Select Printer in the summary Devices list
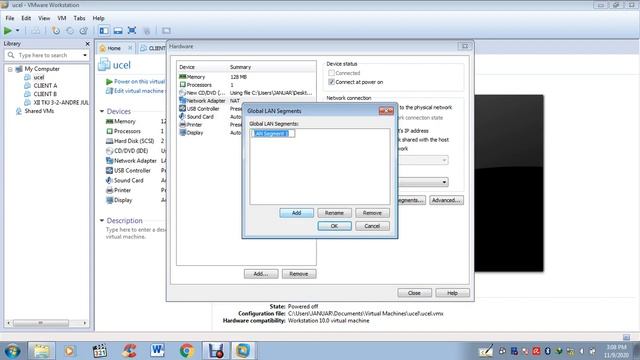 point(122,190)
